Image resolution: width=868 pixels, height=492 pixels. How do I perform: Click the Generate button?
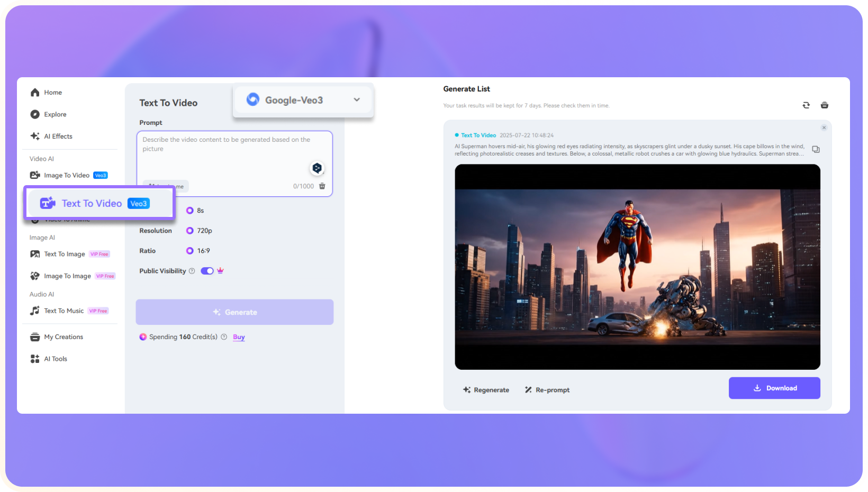coord(234,312)
